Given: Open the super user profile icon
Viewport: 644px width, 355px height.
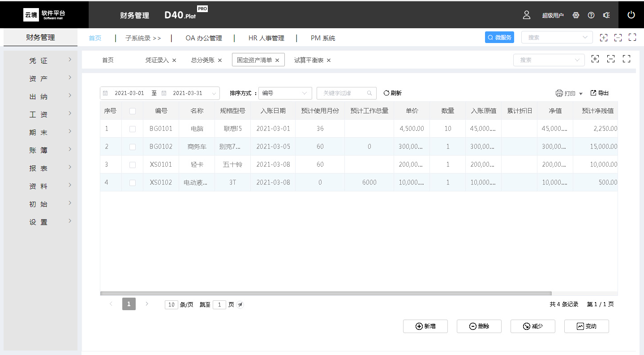Looking at the screenshot, I should pos(527,15).
